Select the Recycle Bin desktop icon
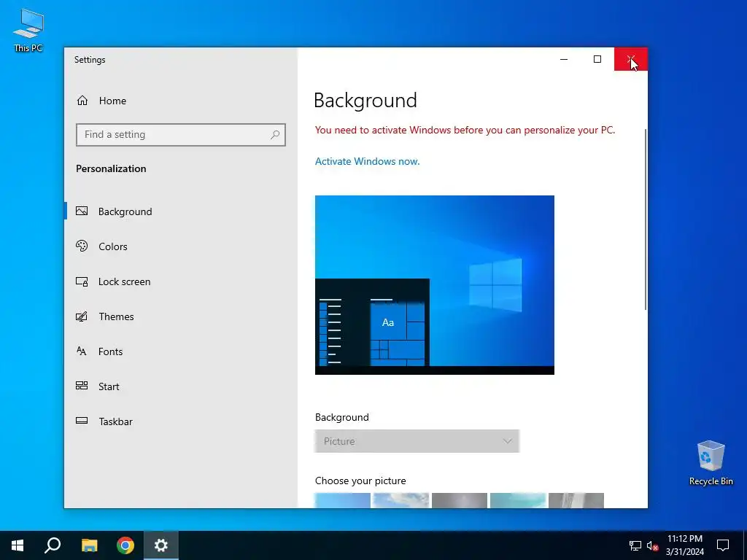Image resolution: width=747 pixels, height=560 pixels. click(711, 463)
